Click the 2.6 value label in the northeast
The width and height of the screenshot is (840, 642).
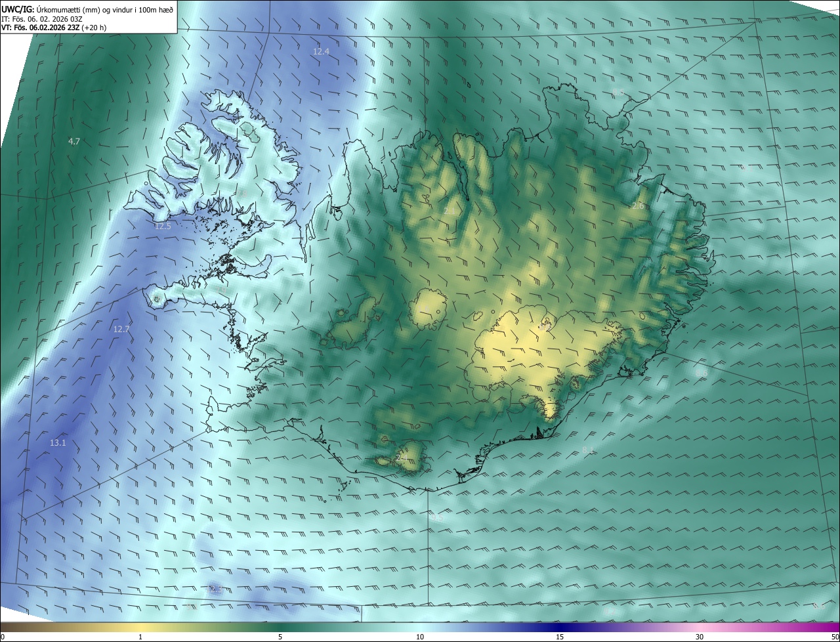point(638,206)
